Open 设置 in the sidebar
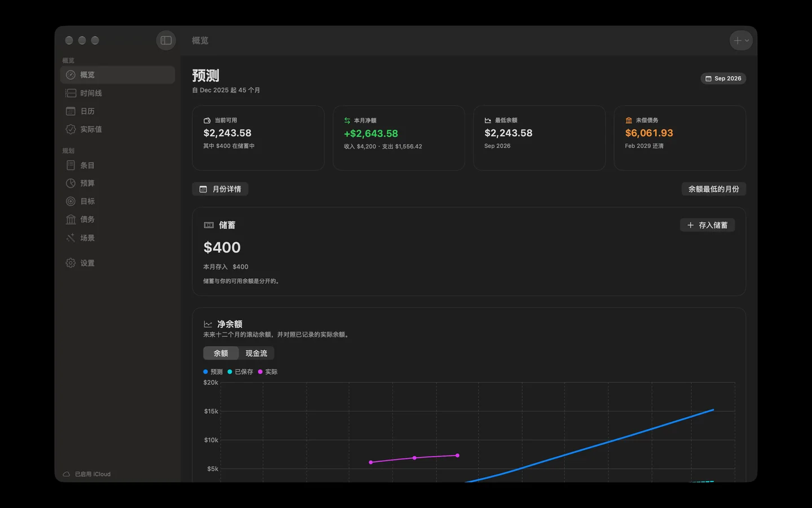This screenshot has height=508, width=812. (117, 263)
